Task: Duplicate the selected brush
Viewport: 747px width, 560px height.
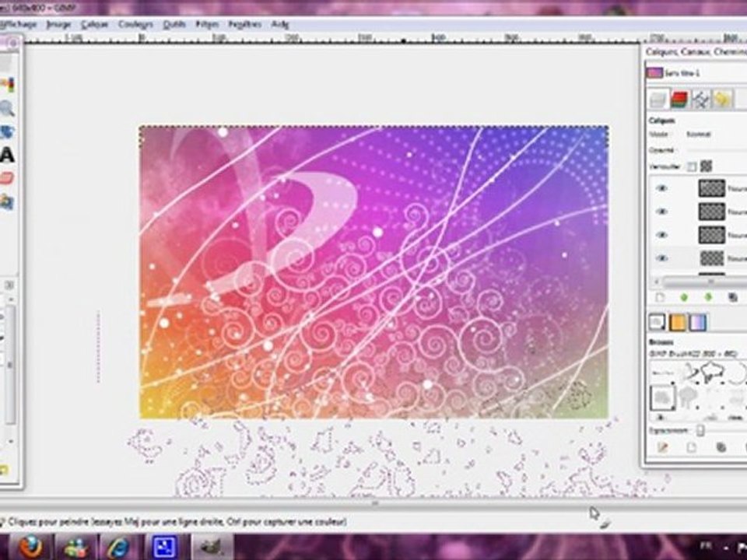Action: [x=721, y=448]
